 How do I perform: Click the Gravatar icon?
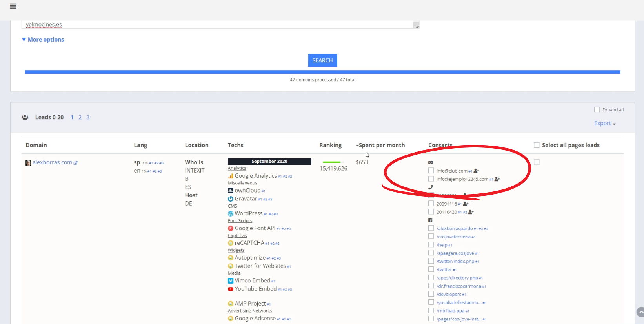[231, 199]
